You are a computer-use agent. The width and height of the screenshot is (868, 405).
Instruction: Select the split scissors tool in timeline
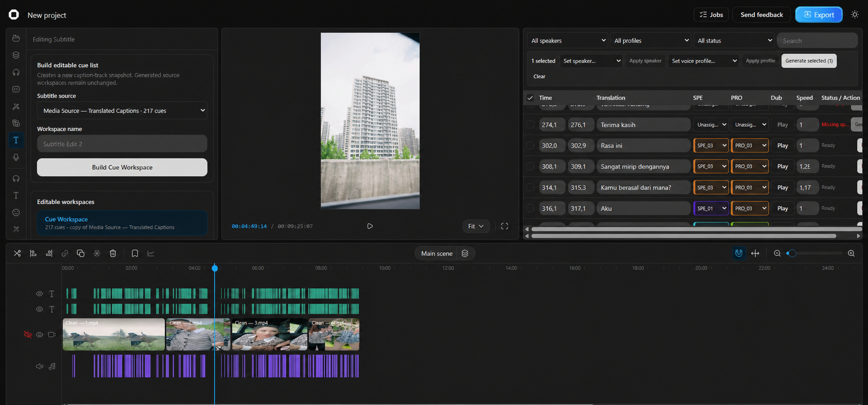(17, 253)
